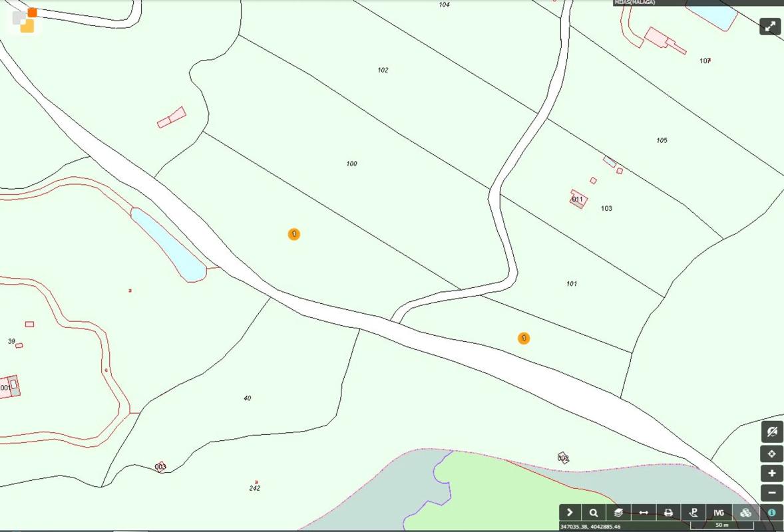Click the IVG toolbar button
Image resolution: width=784 pixels, height=532 pixels.
click(719, 512)
